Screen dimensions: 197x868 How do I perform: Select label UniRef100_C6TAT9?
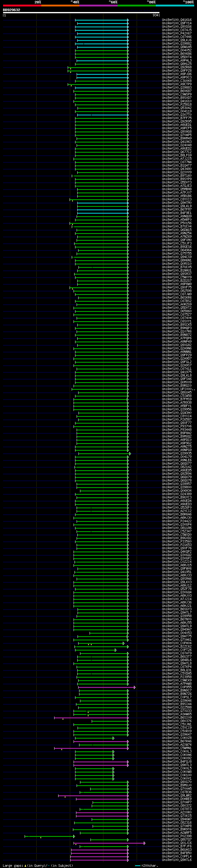(x=176, y=653)
